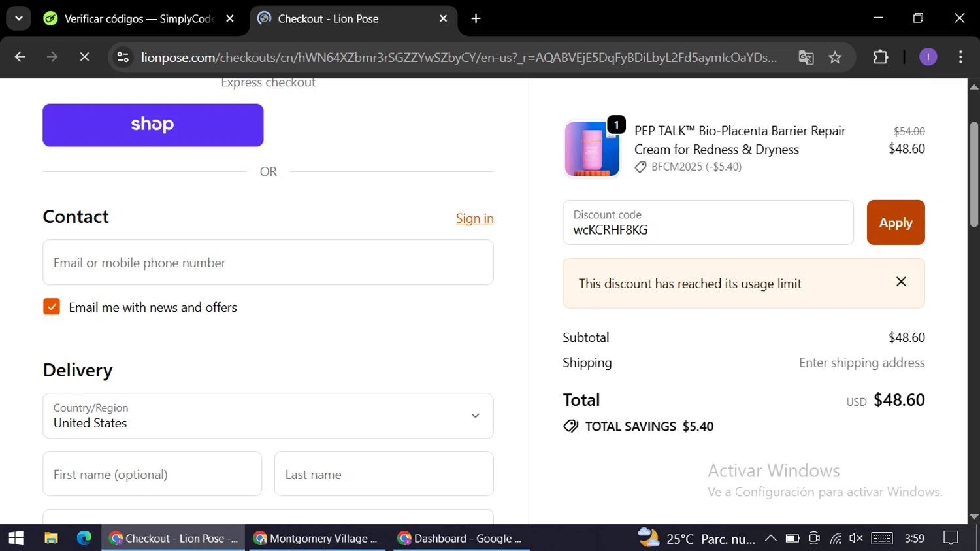Click the Meet Now tray icon
The image size is (980, 551).
pyautogui.click(x=814, y=538)
